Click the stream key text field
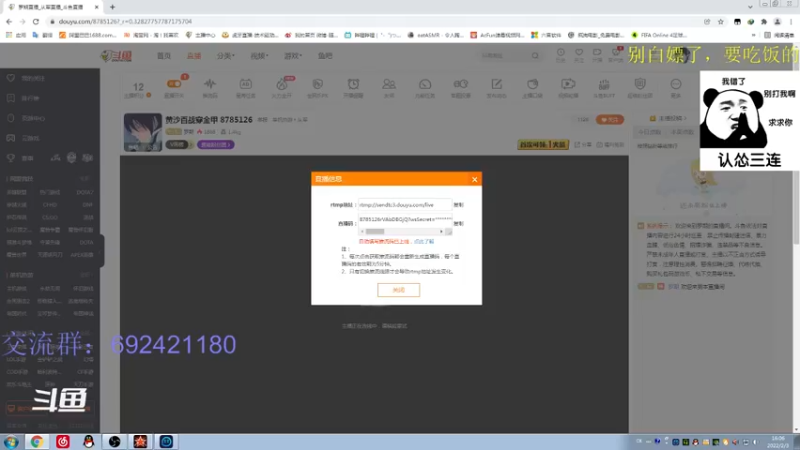 pyautogui.click(x=405, y=219)
